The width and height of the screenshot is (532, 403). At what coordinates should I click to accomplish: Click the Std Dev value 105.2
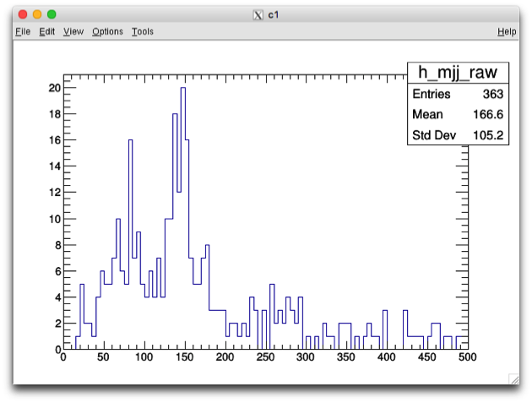click(x=486, y=135)
